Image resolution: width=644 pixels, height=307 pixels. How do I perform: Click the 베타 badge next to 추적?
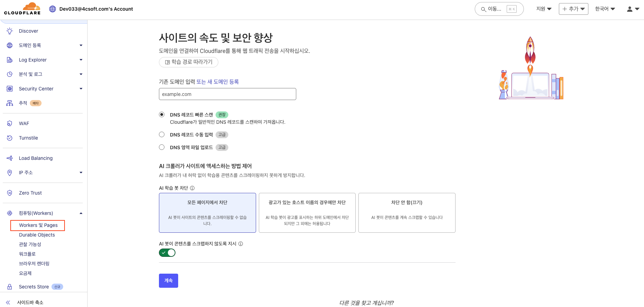click(x=36, y=103)
